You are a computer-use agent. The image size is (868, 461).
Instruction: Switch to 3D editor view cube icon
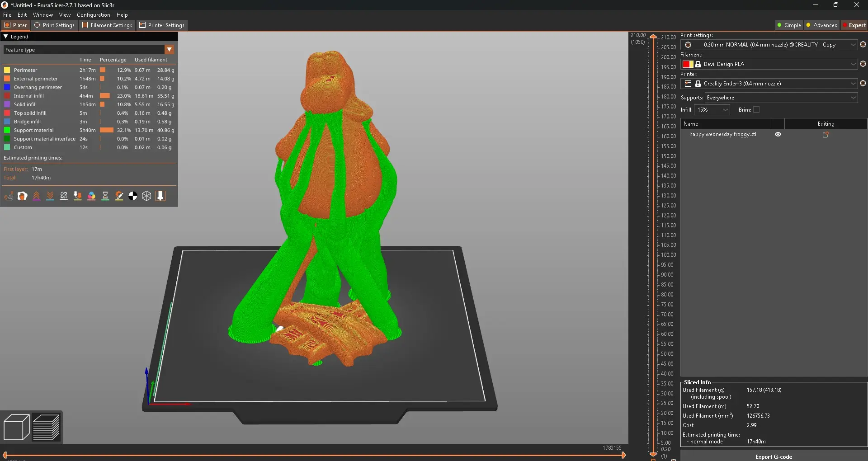pos(16,427)
